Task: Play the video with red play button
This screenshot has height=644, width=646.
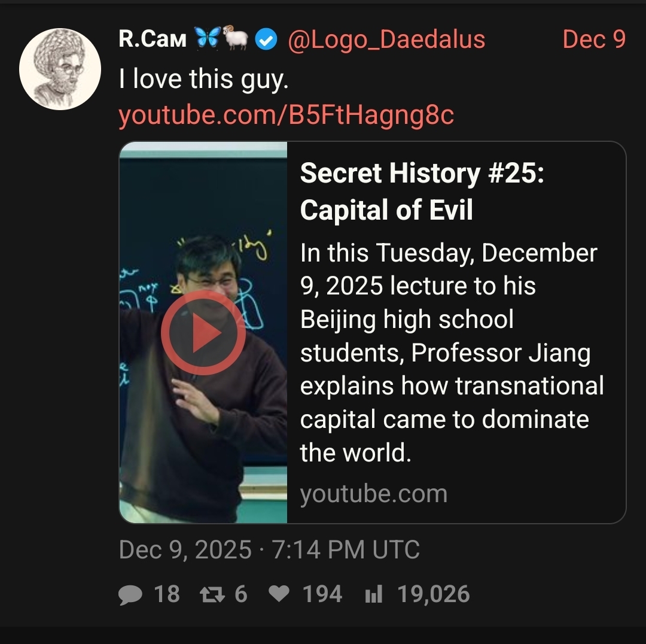Action: pyautogui.click(x=203, y=332)
